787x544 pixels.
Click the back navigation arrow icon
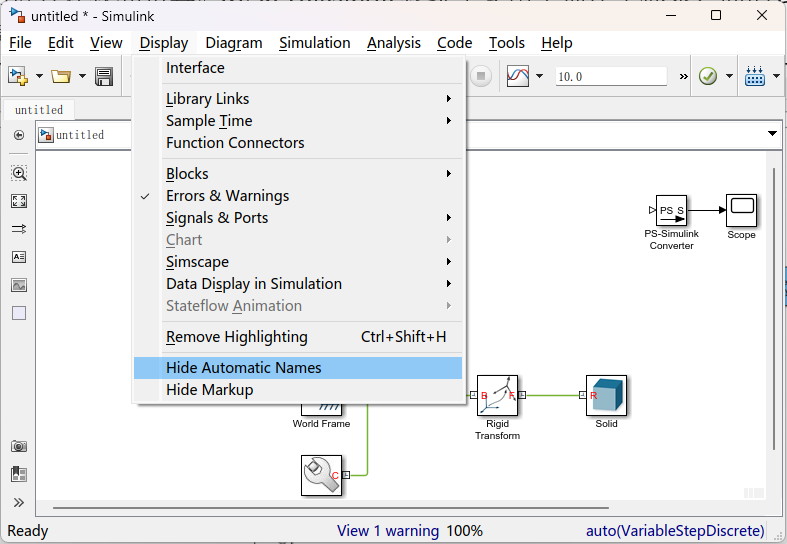click(19, 135)
